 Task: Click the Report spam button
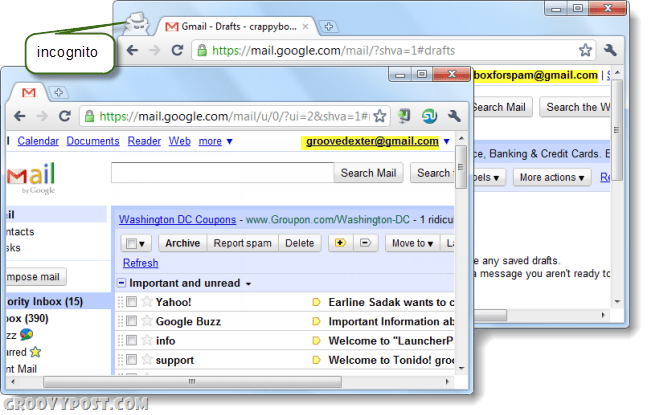click(243, 243)
